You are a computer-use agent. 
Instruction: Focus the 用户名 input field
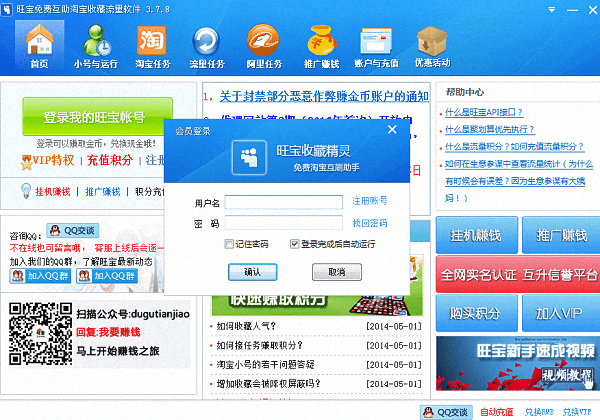(x=284, y=202)
